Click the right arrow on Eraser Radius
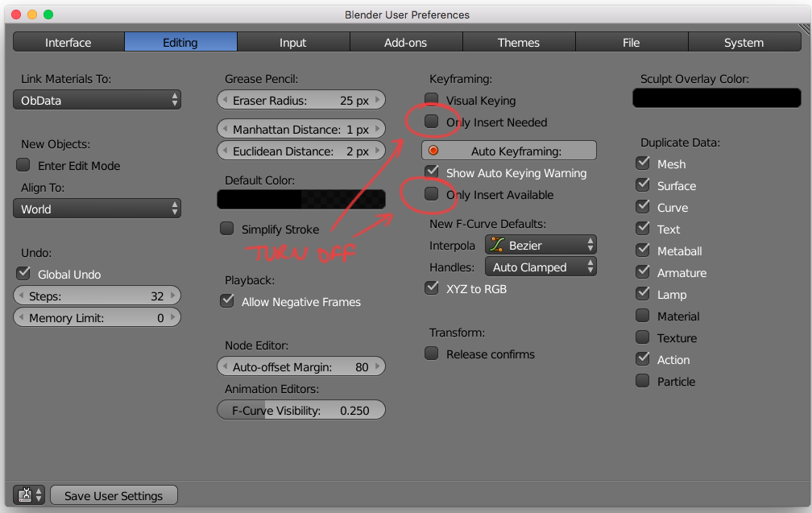This screenshot has width=812, height=513. [x=378, y=100]
